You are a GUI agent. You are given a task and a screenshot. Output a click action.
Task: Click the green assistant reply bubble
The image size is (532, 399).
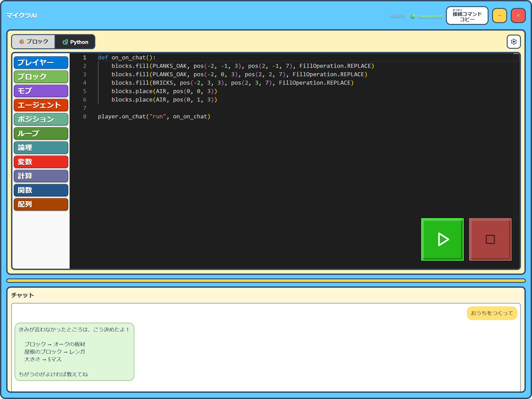pyautogui.click(x=74, y=352)
